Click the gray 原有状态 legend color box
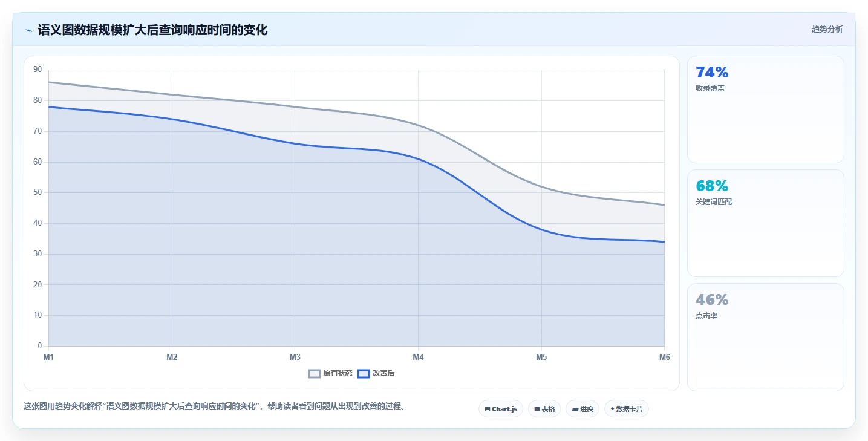 coord(314,374)
